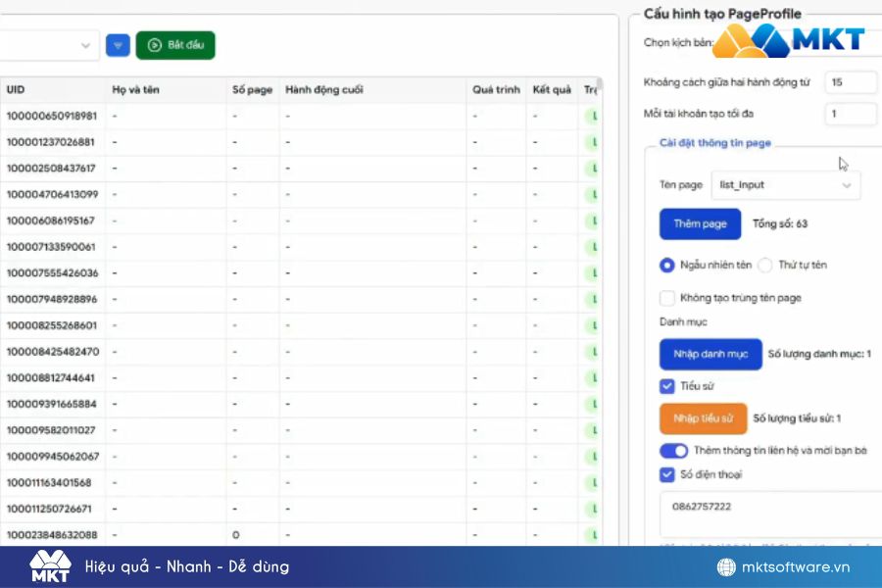Click the MKT logo in bottom banner
The width and height of the screenshot is (882, 588).
(x=49, y=566)
